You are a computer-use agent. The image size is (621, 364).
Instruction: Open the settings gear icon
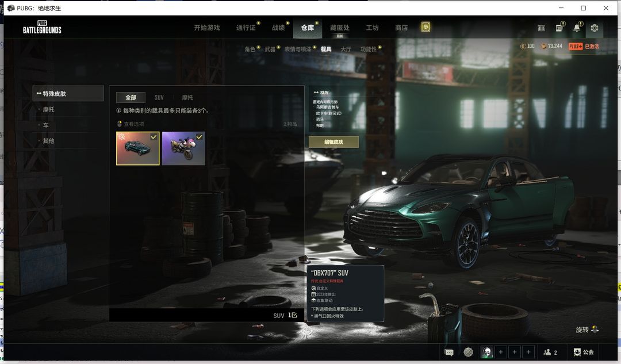(594, 28)
